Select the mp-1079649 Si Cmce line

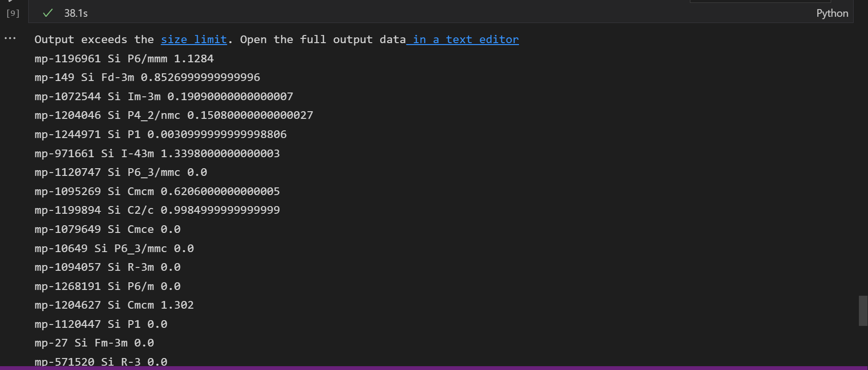[108, 229]
